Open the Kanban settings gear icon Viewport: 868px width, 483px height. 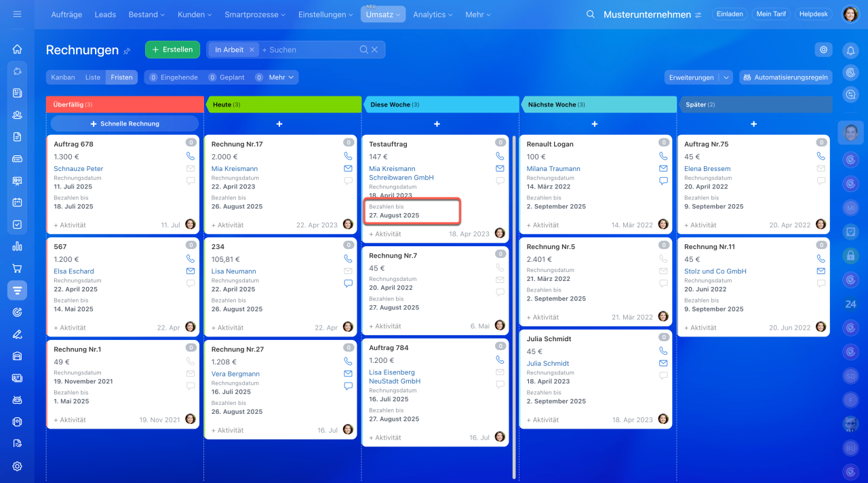tap(823, 50)
